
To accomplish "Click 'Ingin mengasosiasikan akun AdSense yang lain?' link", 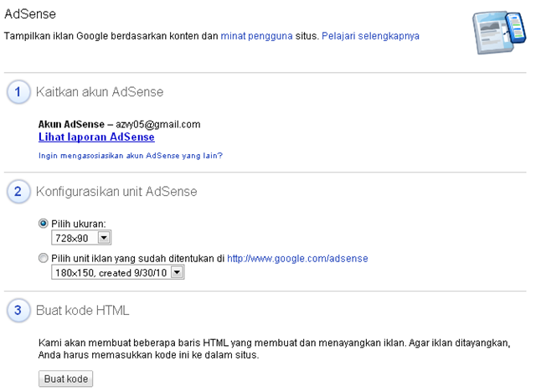I will 131,156.
